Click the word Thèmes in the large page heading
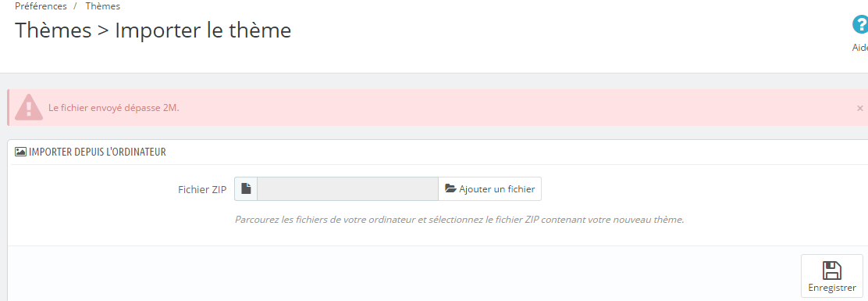Screen dimensions: 868x301 point(53,30)
